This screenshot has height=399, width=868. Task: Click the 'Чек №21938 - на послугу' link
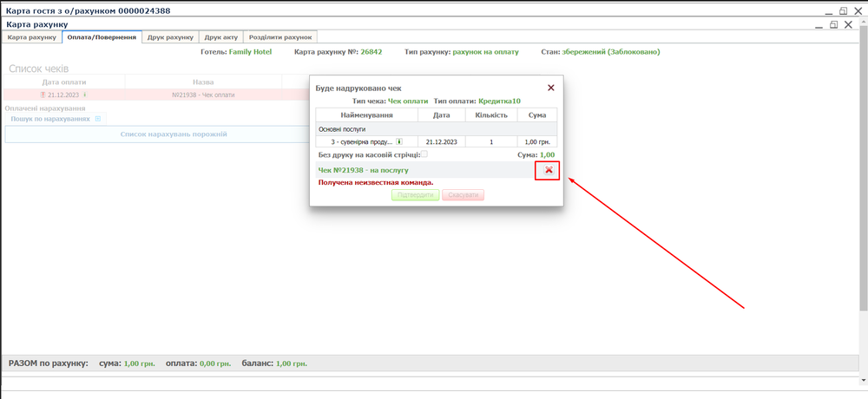point(363,170)
